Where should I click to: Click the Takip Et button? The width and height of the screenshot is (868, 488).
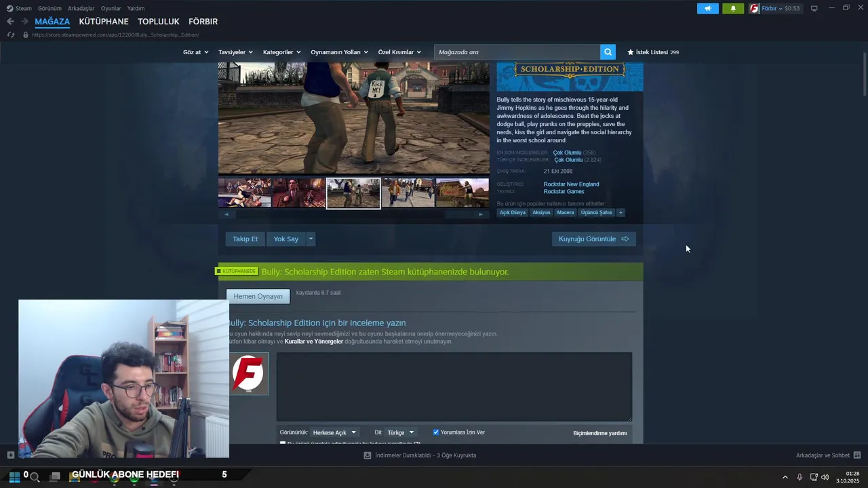(245, 239)
